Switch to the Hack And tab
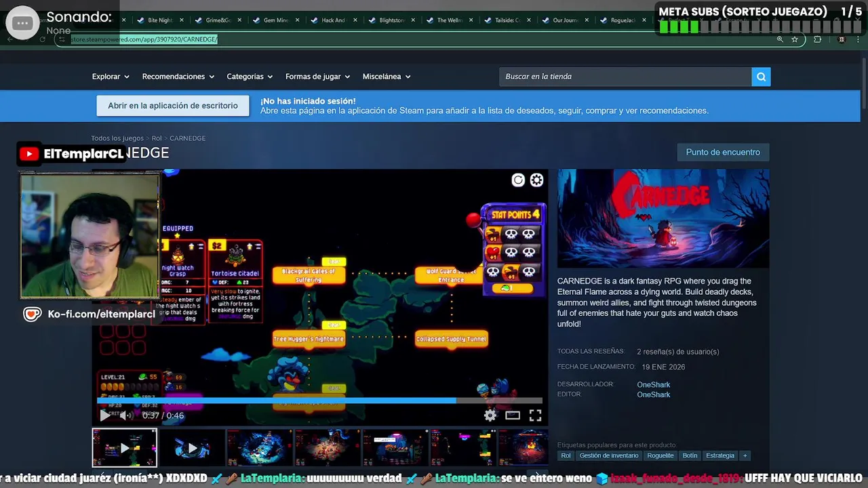Image resolution: width=868 pixels, height=488 pixels. click(x=332, y=20)
